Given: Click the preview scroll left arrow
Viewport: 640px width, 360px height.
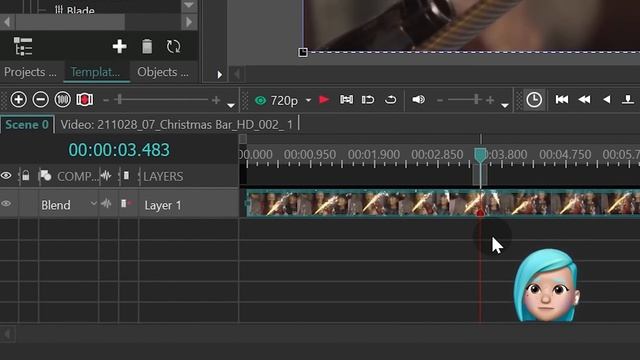Looking at the screenshot, I should 236,74.
